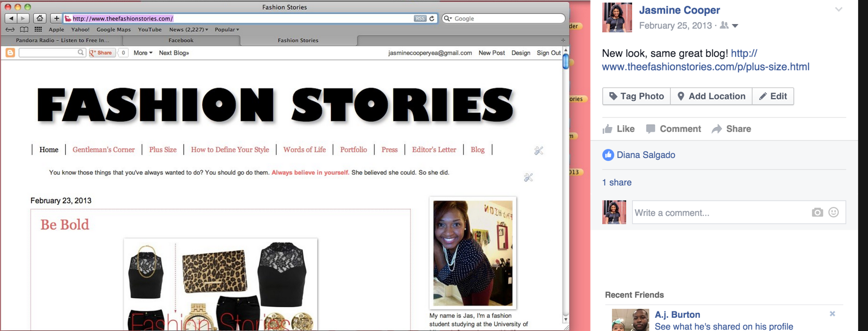Open Top Sites grid icon

coord(38,29)
